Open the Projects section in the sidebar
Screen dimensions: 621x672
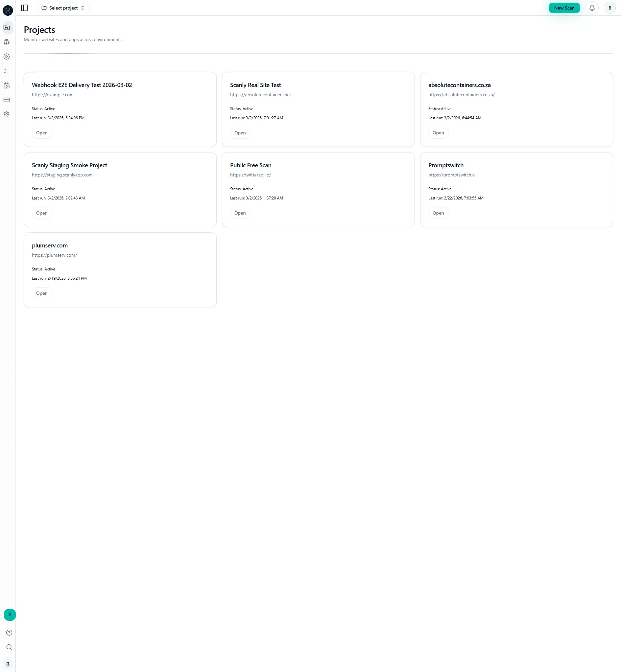pyautogui.click(x=7, y=28)
